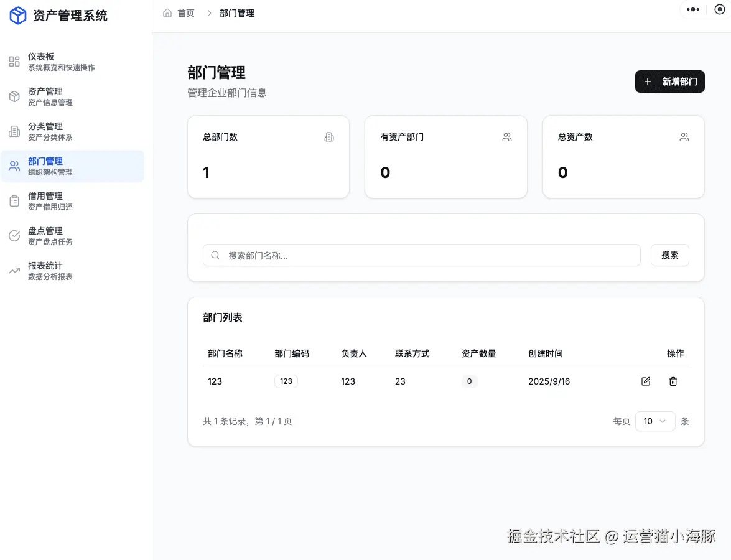
Task: Click the circular record icon top right
Action: 720,9
